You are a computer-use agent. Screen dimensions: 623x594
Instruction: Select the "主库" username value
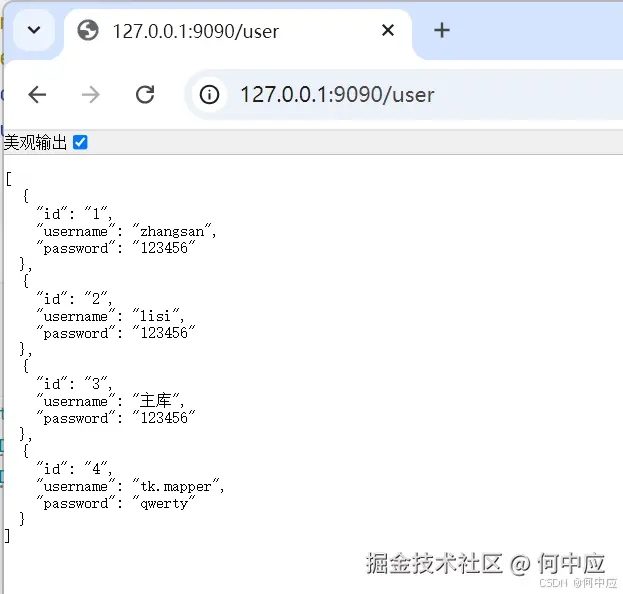(x=156, y=401)
